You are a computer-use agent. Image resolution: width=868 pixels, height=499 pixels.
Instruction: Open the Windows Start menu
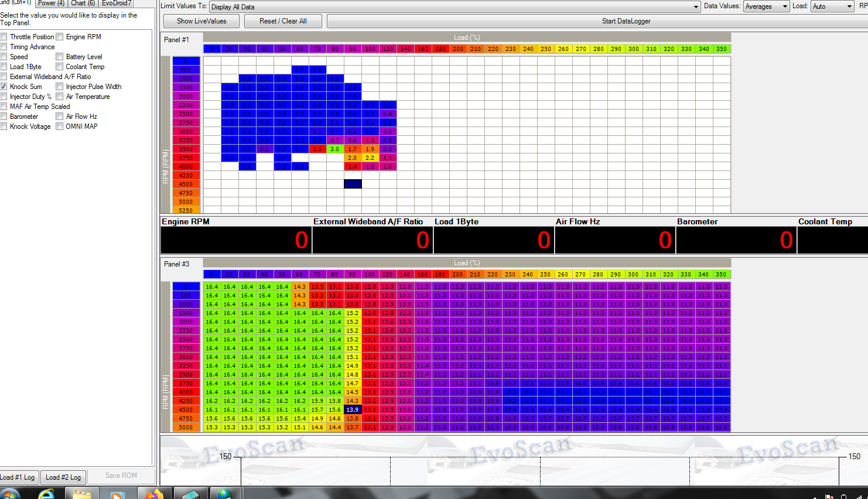[x=11, y=494]
